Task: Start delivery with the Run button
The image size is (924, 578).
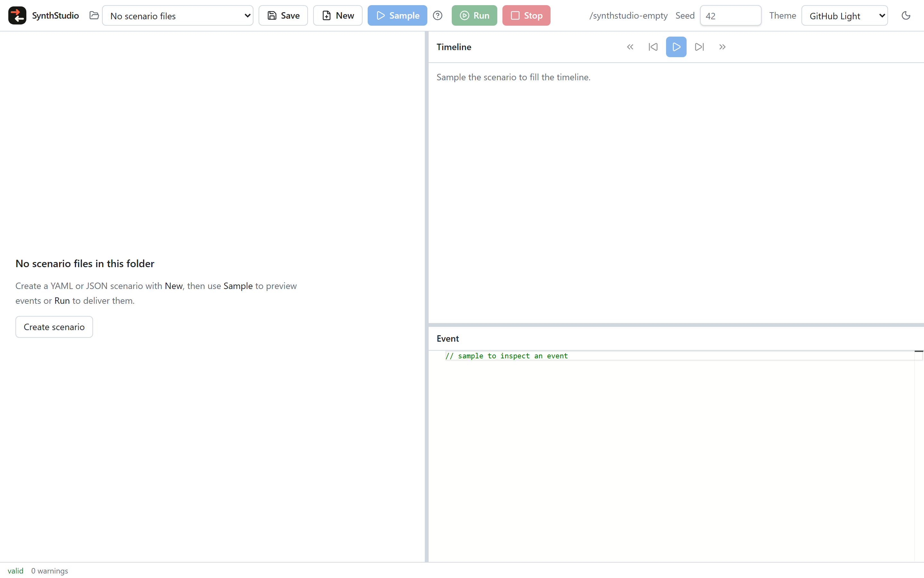Action: pos(474,15)
